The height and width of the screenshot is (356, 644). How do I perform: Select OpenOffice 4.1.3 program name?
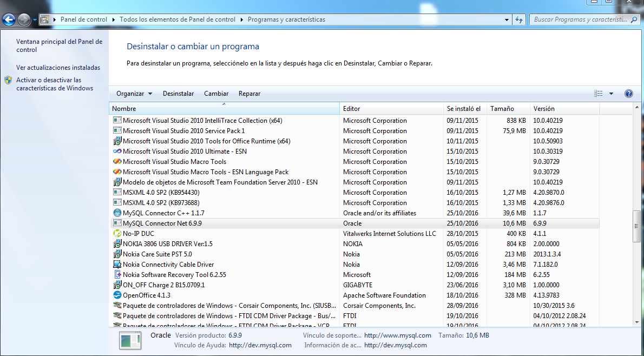coord(147,295)
